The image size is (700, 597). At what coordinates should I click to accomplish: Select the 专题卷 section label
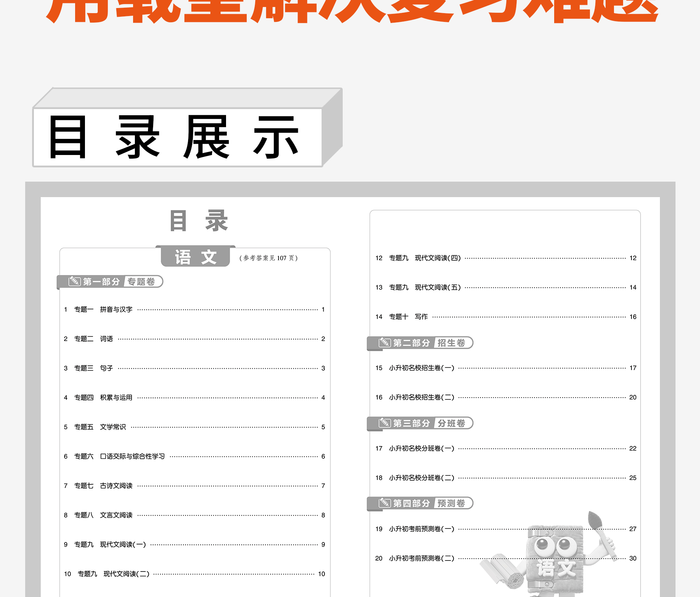[x=141, y=282]
